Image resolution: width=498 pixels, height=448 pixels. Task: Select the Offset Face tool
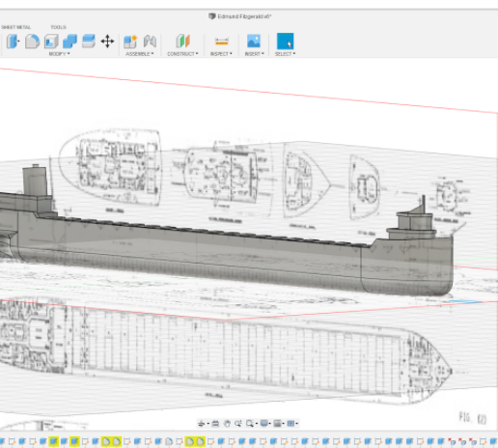point(89,42)
